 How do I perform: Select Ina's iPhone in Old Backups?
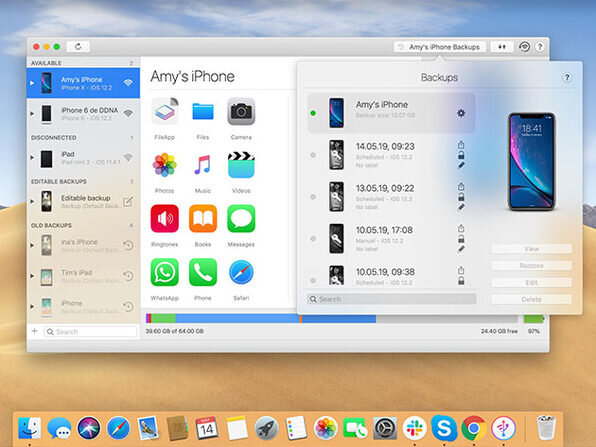83,245
